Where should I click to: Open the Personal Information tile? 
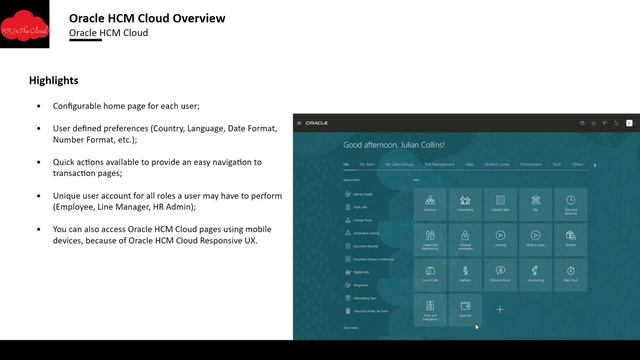pyautogui.click(x=465, y=239)
